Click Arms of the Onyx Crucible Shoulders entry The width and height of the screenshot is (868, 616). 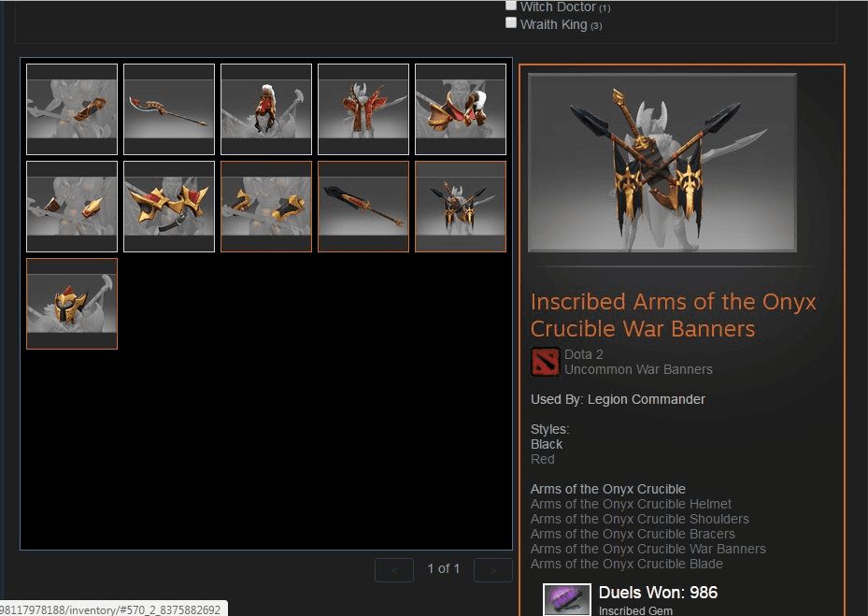pos(639,519)
